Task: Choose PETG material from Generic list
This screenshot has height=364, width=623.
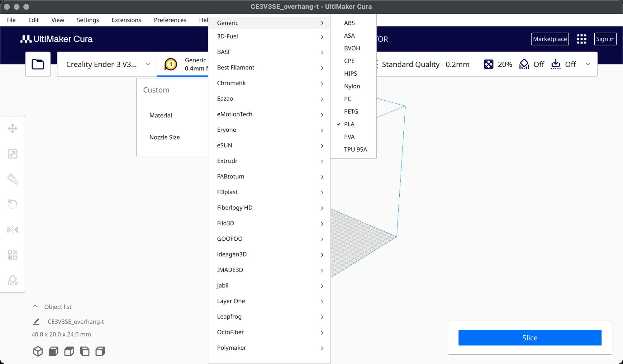Action: click(x=353, y=111)
